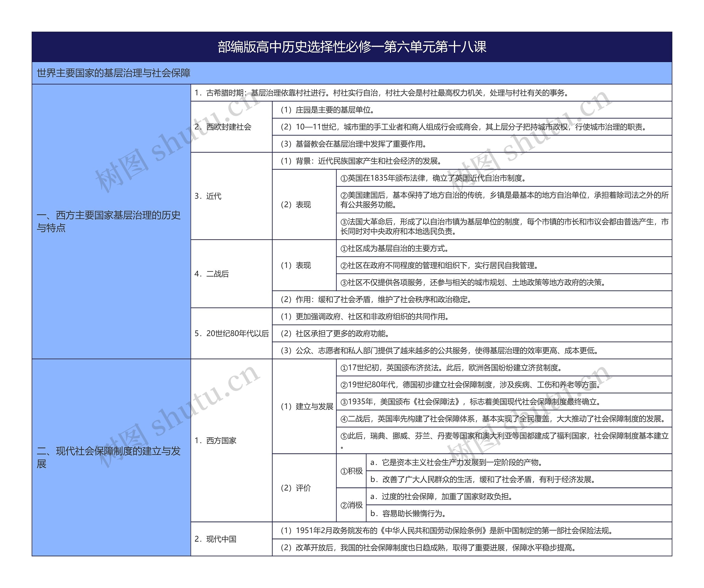The image size is (704, 588).
Task: Select the row ①17世纪初，英国颁布济贫法
Action: [504, 368]
